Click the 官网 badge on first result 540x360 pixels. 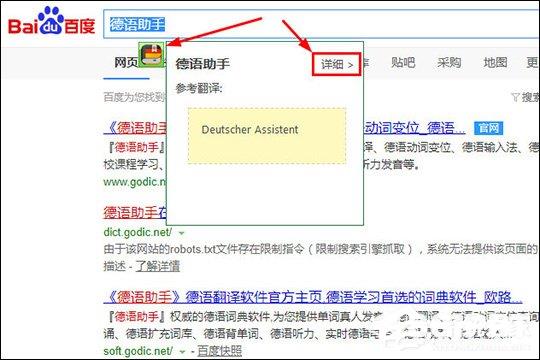coord(488,128)
